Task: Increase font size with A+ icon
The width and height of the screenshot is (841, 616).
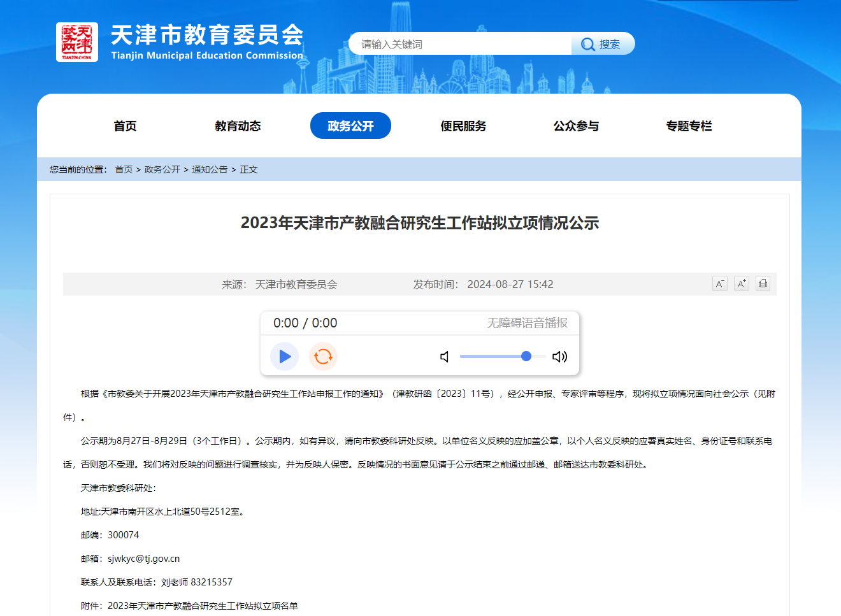Action: coord(741,283)
